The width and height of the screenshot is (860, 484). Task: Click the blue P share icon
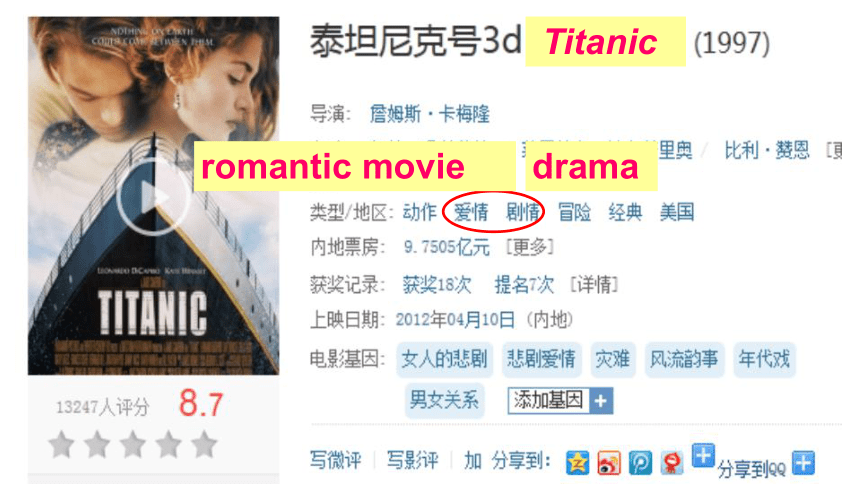pos(640,462)
